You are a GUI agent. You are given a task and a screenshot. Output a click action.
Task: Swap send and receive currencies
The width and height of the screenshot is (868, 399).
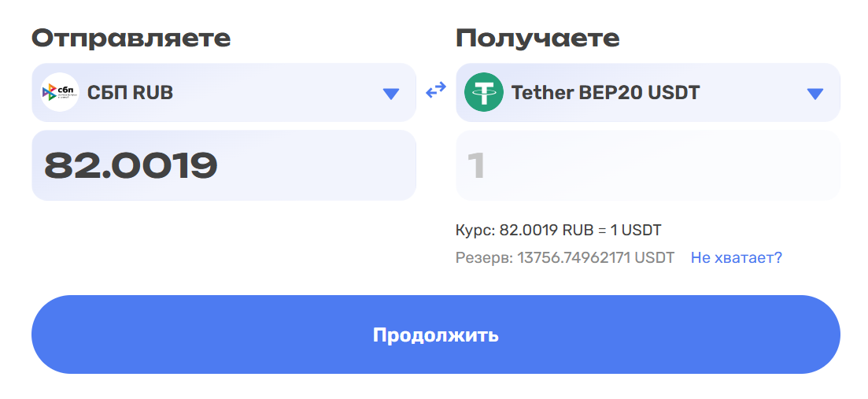(x=436, y=90)
